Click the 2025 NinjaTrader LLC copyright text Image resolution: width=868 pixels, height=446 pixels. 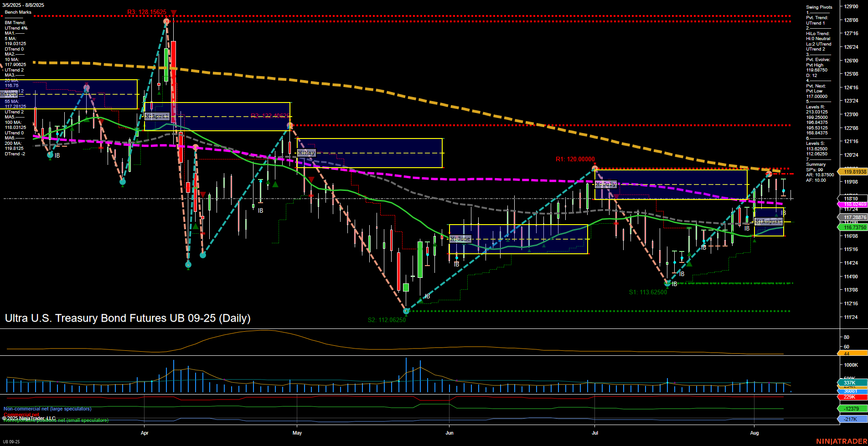29,418
